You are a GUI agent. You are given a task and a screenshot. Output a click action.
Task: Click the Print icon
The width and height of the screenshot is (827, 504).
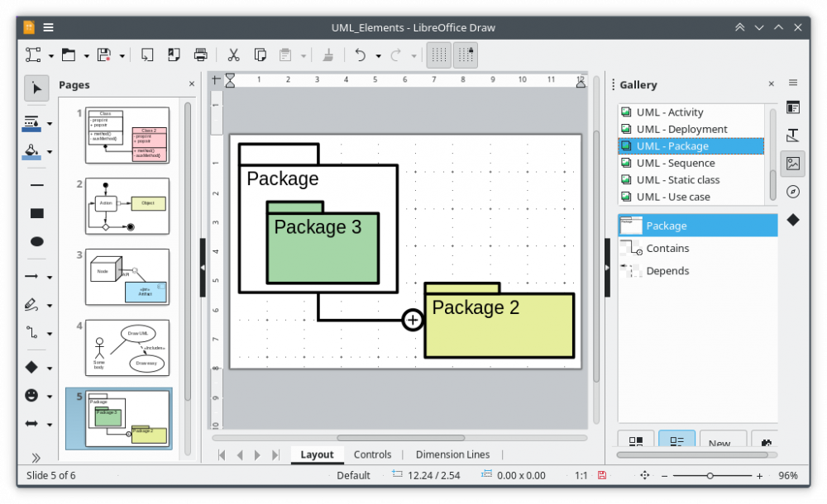pyautogui.click(x=200, y=55)
